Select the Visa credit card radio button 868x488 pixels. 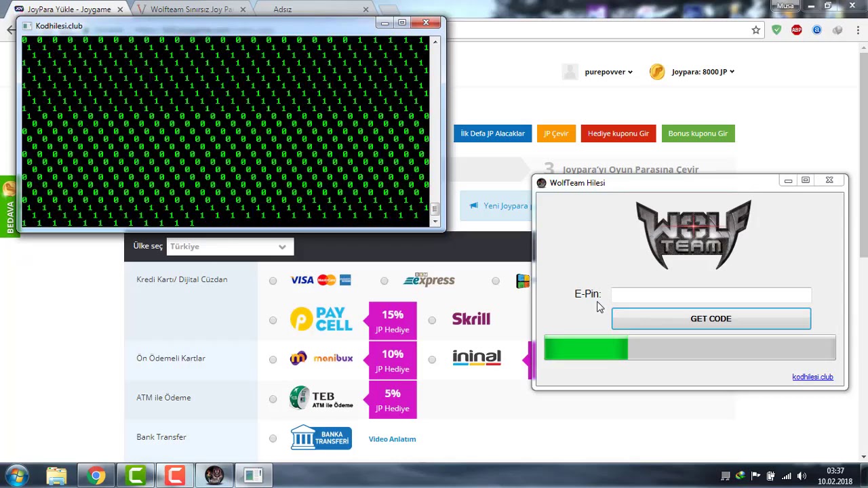click(273, 281)
